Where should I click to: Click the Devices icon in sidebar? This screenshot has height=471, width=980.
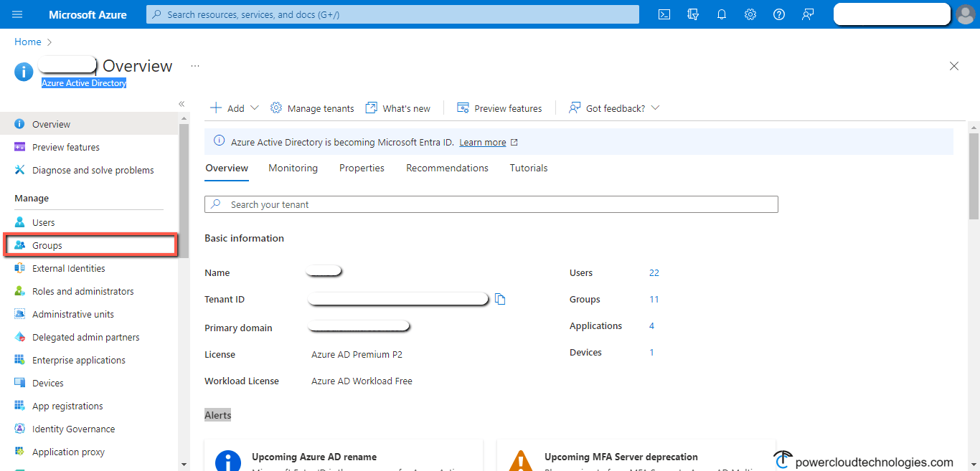[20, 383]
